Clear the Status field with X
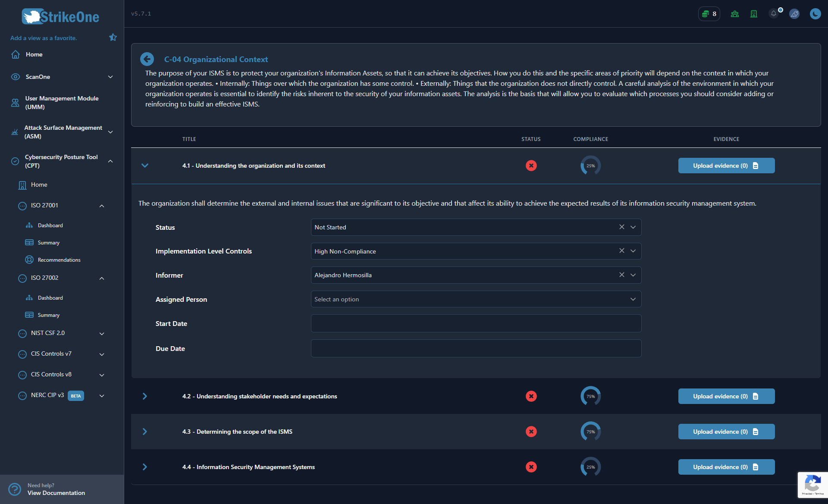 621,227
